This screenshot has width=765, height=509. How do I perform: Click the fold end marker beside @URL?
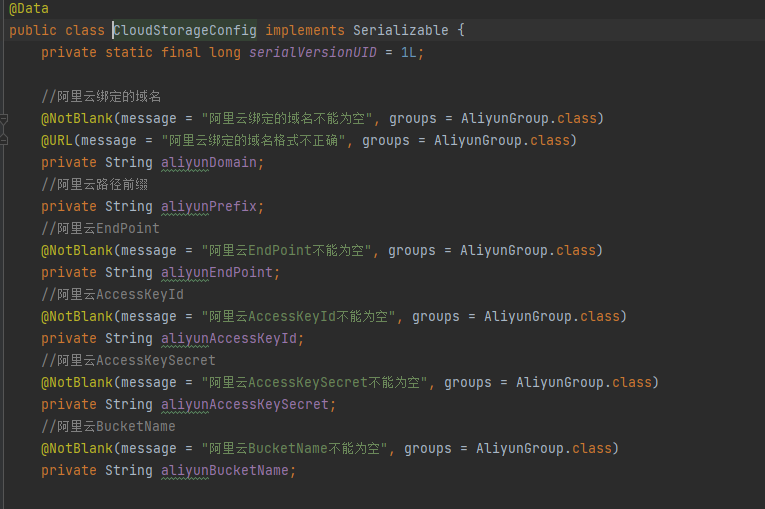point(4,141)
